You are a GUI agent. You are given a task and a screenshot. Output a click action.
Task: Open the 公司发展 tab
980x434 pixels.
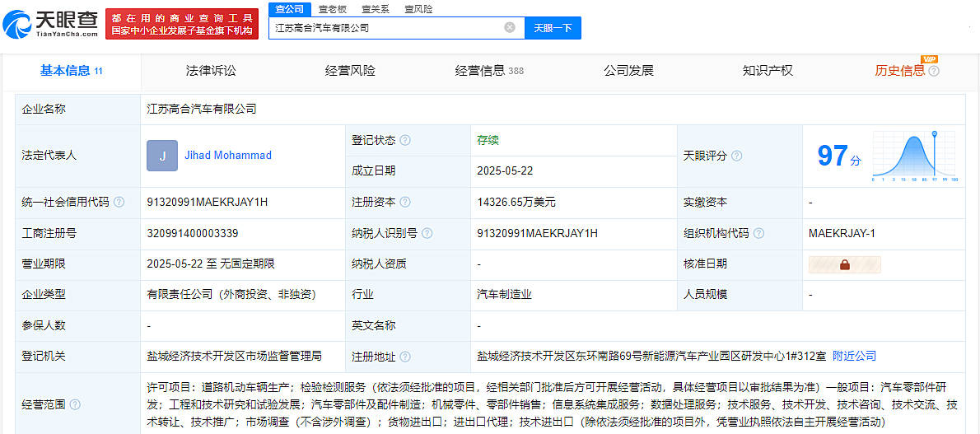[628, 71]
